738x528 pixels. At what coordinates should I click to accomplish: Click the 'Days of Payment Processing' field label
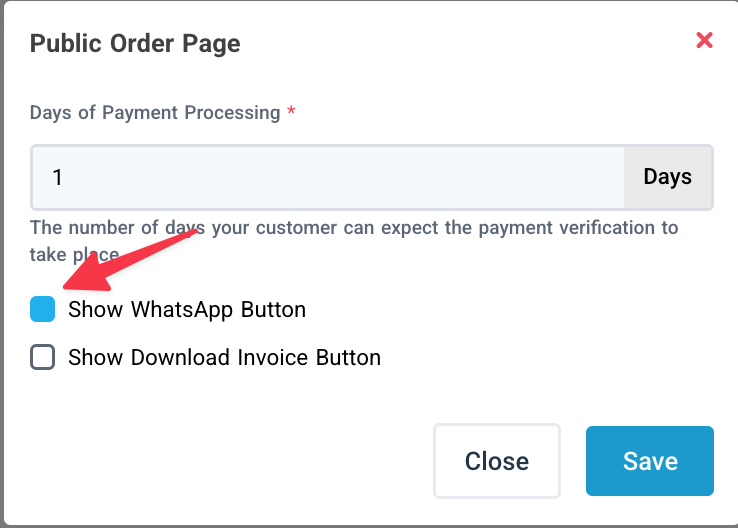(155, 112)
